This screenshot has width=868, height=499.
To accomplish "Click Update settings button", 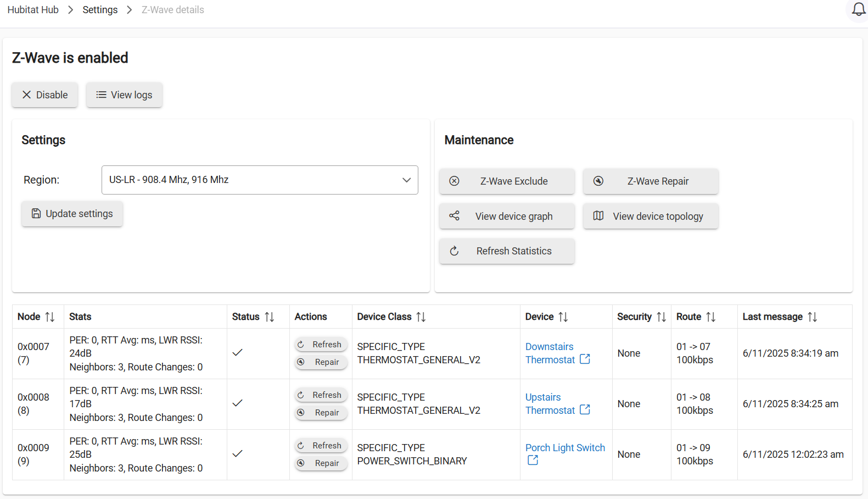I will (x=72, y=214).
